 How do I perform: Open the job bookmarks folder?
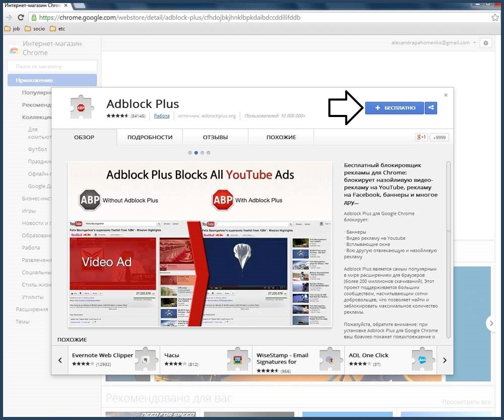[12, 29]
